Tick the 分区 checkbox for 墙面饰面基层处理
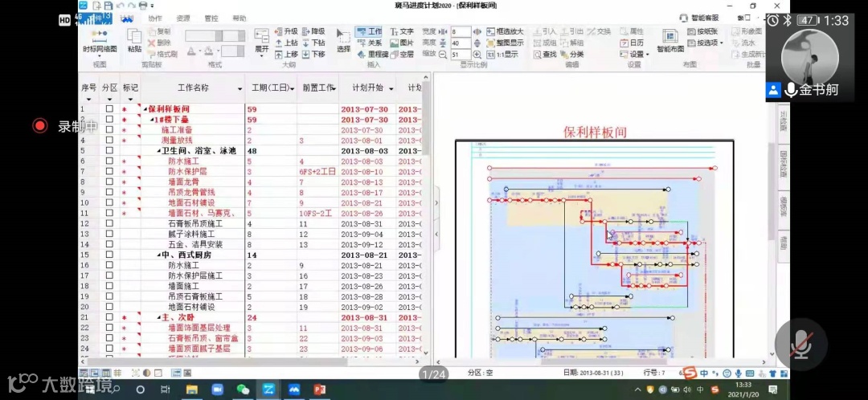868x400 pixels. (109, 328)
